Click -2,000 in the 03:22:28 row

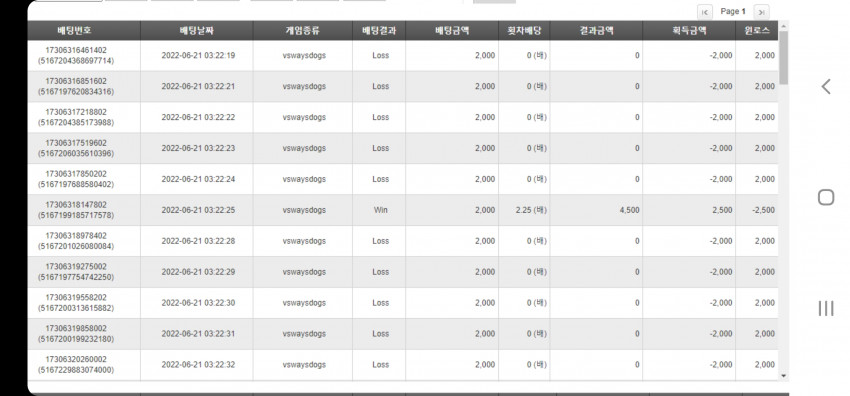721,241
